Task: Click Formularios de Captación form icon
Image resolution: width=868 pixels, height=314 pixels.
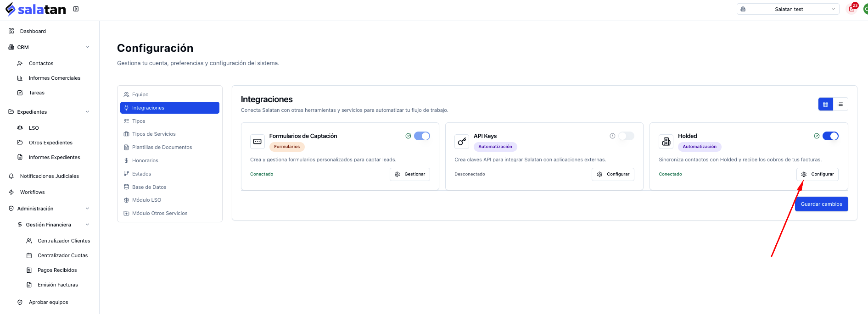Action: point(258,142)
